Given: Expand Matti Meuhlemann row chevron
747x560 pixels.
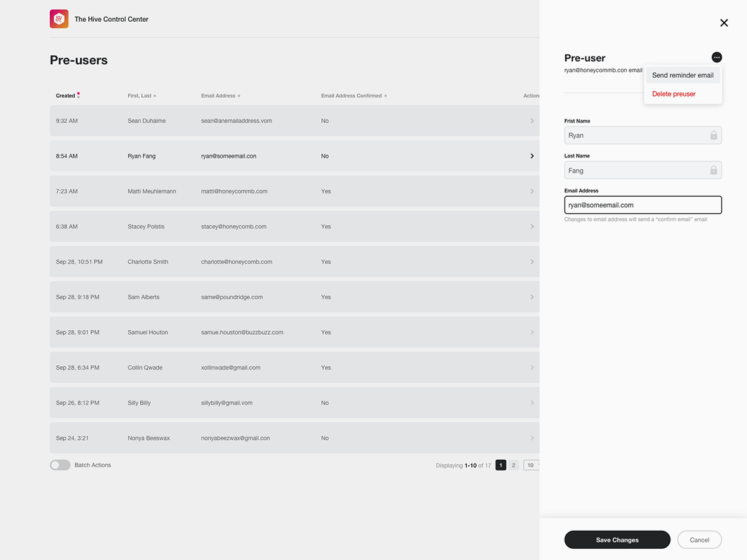Looking at the screenshot, I should point(532,191).
